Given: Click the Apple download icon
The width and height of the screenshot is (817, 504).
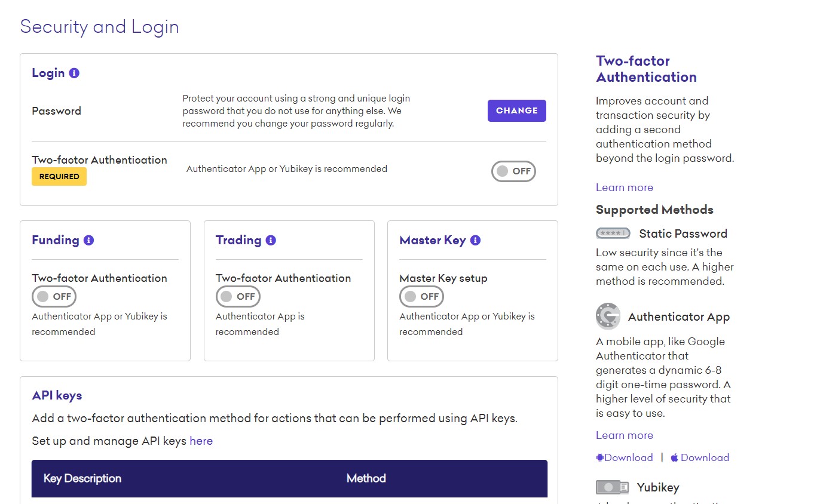Looking at the screenshot, I should click(x=674, y=457).
